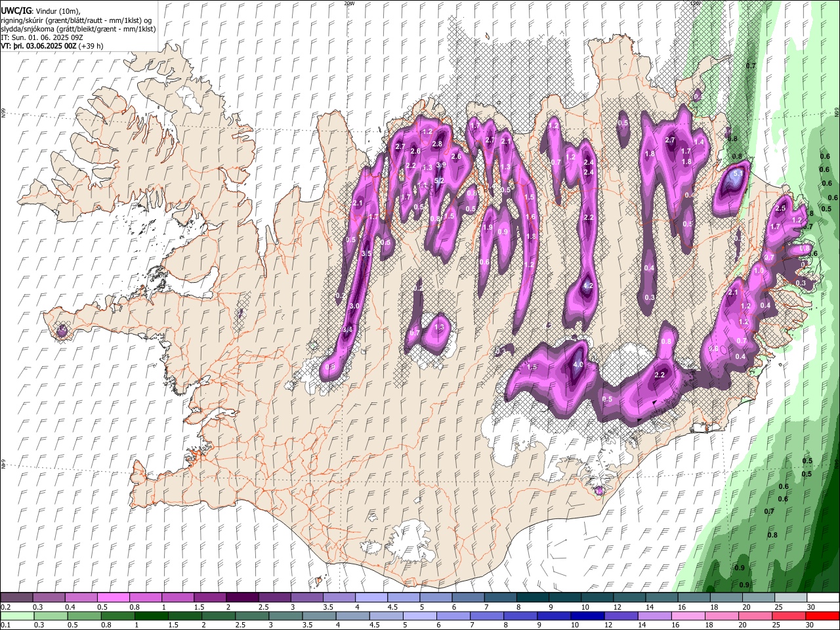Click the crimson red swatch labeled 25

787,616
